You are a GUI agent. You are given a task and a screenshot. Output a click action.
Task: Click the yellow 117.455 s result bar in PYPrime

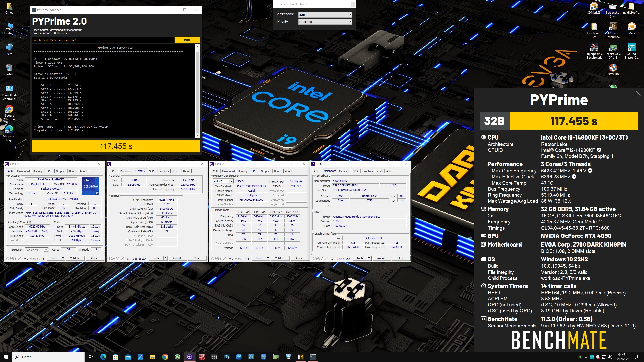[x=116, y=146]
